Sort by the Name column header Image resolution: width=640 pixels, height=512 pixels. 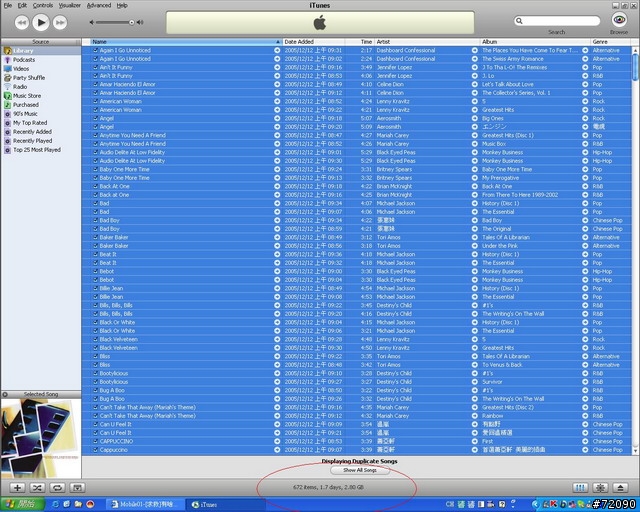tap(186, 42)
